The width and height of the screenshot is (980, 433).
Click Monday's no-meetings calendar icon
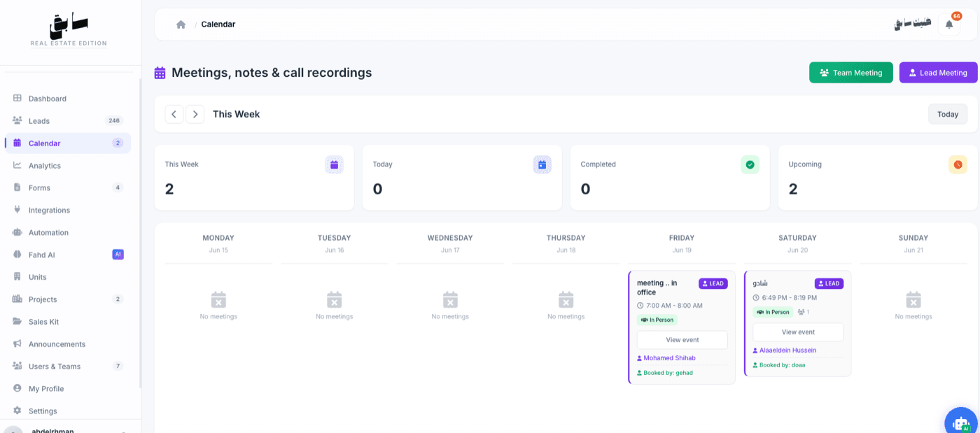click(x=218, y=299)
